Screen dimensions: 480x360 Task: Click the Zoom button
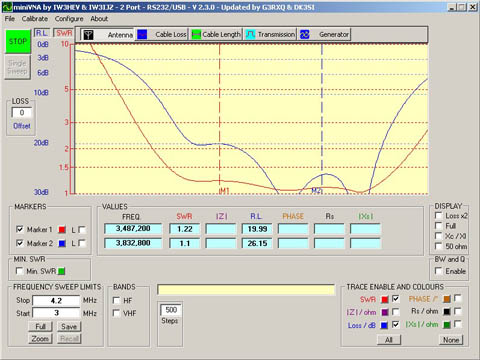click(40, 339)
